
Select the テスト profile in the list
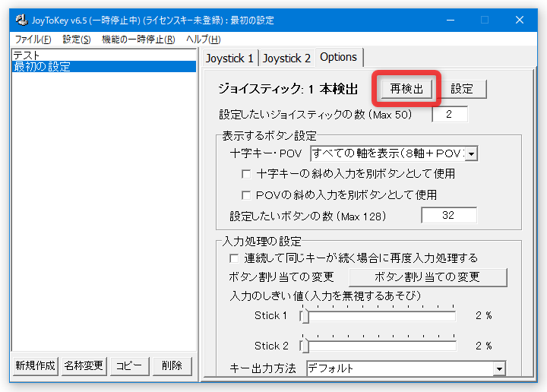tap(104, 55)
